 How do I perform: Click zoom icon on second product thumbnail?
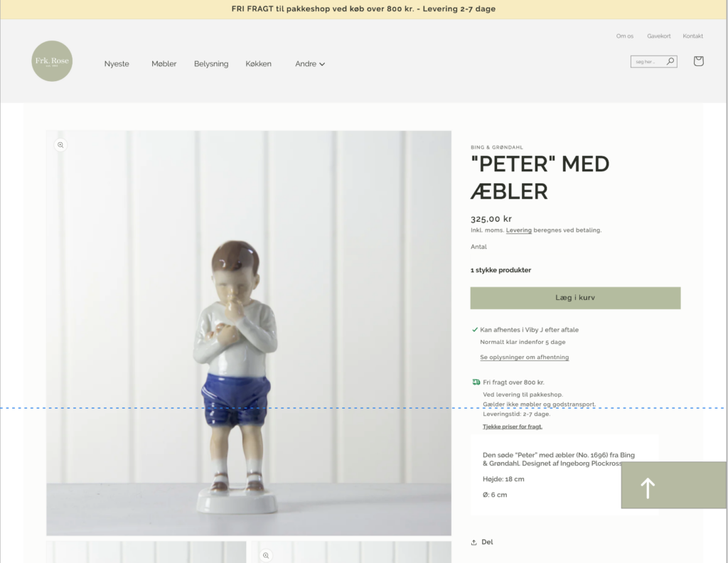[266, 555]
